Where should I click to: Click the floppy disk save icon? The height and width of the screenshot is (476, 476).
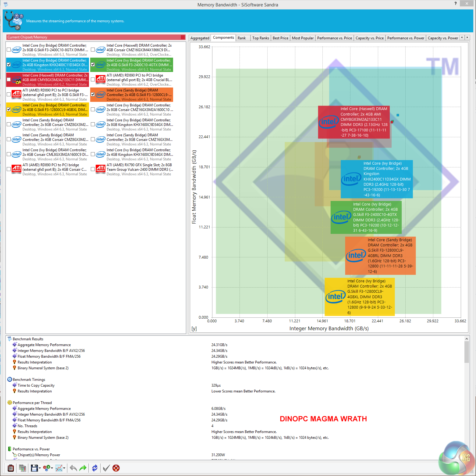pyautogui.click(x=34, y=468)
